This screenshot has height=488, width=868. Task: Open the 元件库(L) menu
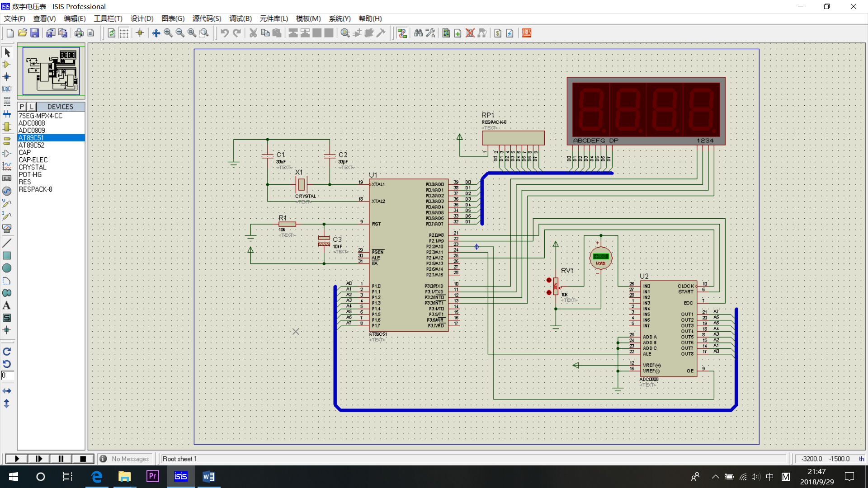pyautogui.click(x=274, y=19)
